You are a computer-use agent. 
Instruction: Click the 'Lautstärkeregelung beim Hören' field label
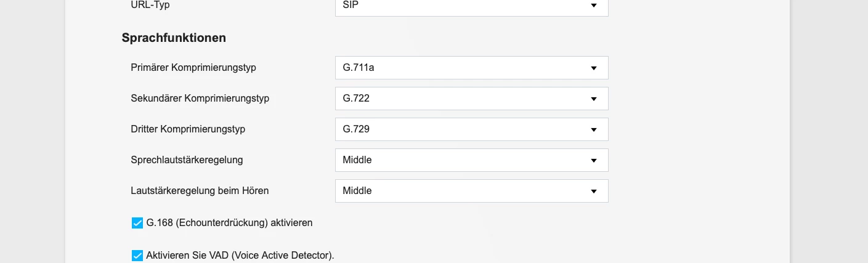click(x=200, y=191)
